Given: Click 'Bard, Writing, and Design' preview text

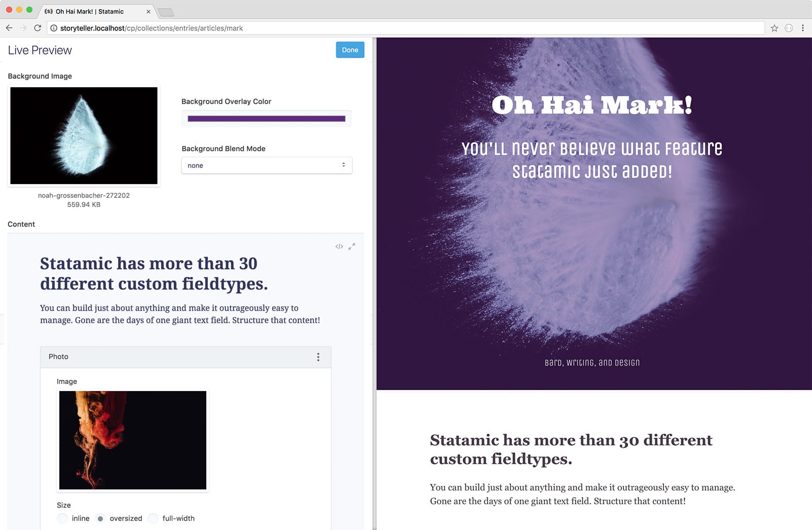Looking at the screenshot, I should tap(592, 363).
